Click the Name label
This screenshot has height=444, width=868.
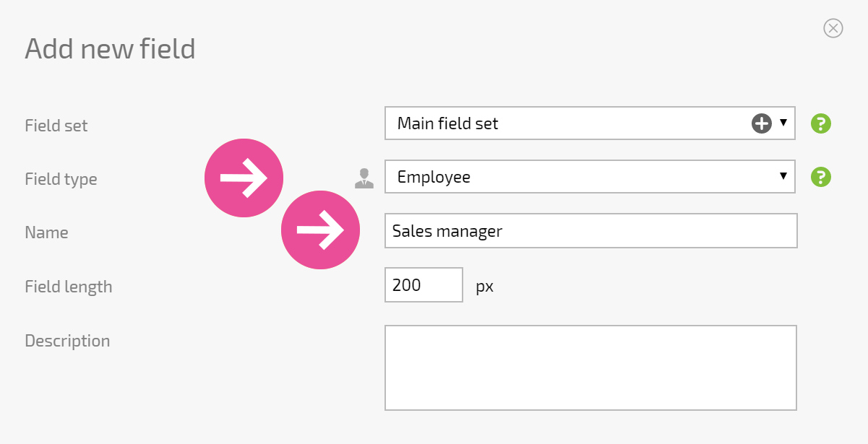[46, 232]
